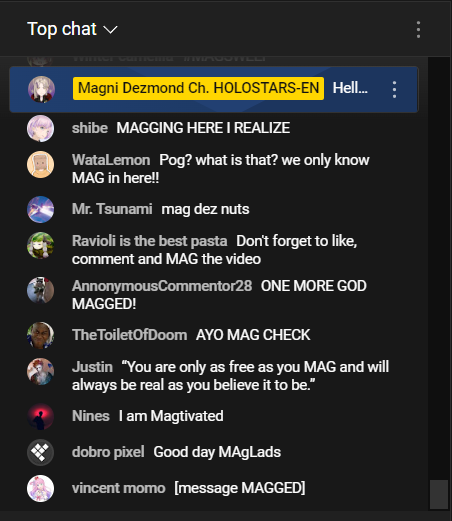Click Mr. Tsunami's profile avatar

(x=40, y=209)
